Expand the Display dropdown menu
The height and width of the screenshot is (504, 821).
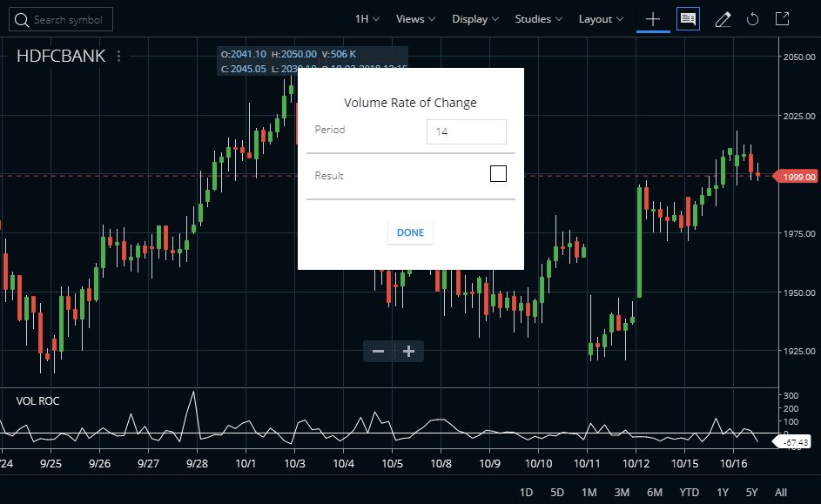pyautogui.click(x=475, y=19)
